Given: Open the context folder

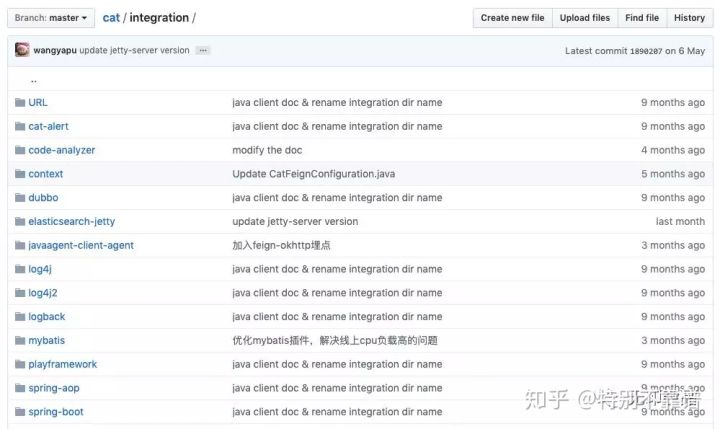Looking at the screenshot, I should (45, 174).
